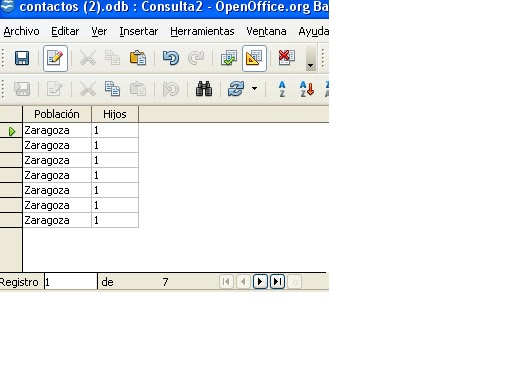Viewport: 512px width, 384px height.
Task: Click Edit Data icon in data toolbar
Action: coord(55,89)
